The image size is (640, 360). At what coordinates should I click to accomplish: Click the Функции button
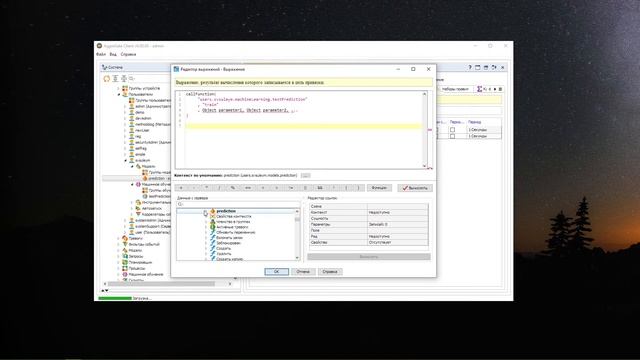tap(379, 188)
